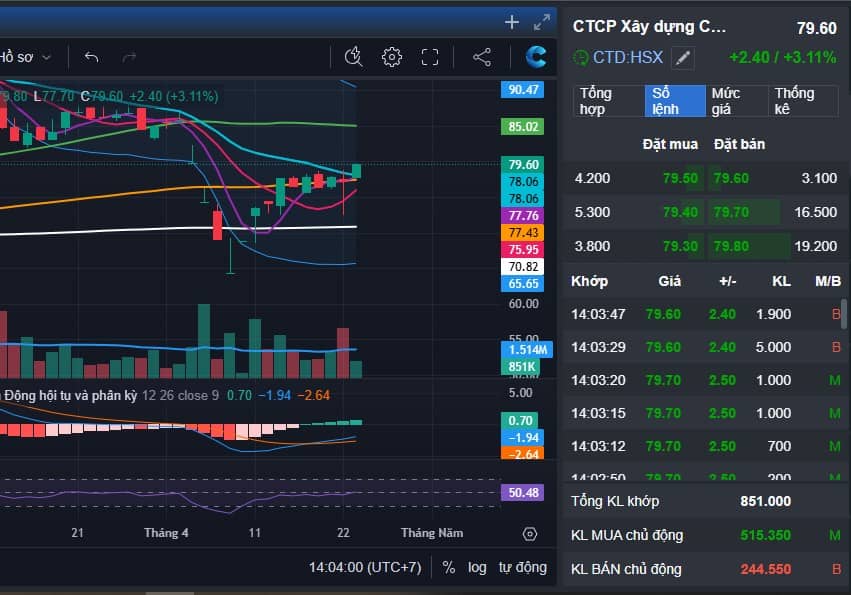Click the 851K volume label
This screenshot has height=595, width=851.
[x=521, y=367]
